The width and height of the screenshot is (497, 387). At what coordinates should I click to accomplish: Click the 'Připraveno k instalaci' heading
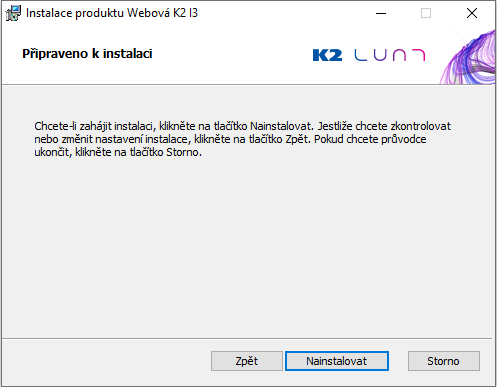87,54
